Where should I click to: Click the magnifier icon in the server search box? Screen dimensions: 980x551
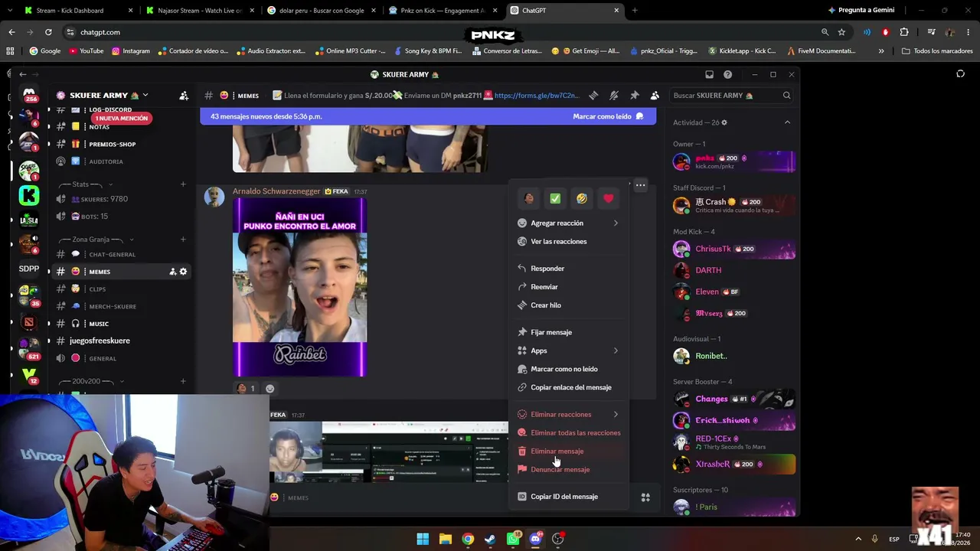click(786, 96)
